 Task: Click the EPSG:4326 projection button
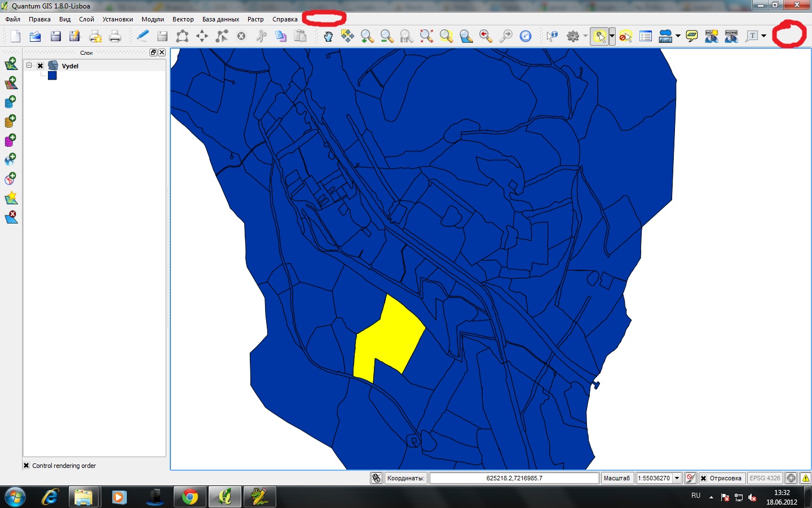coord(765,478)
